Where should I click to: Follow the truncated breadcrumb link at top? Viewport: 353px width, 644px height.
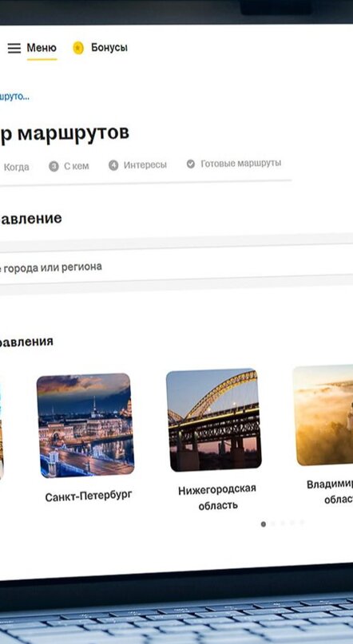tap(14, 97)
